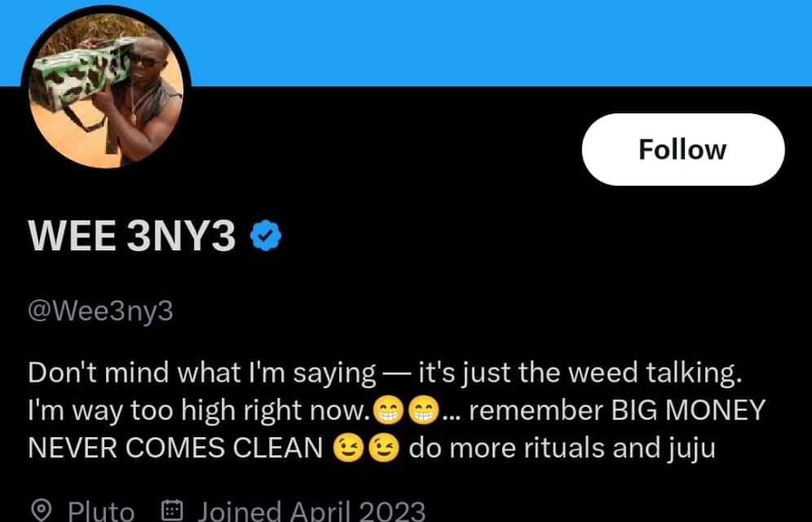Screen dimensions: 812x522
Task: Click the phrase "weed talking" in bio
Action: pos(664,373)
